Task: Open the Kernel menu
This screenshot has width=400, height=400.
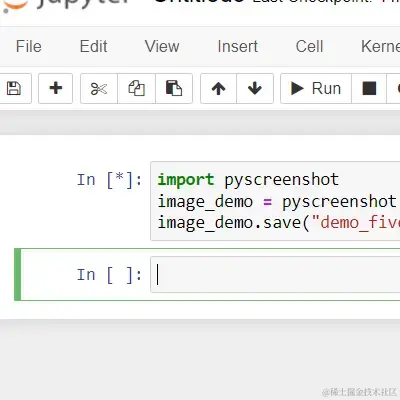Action: pyautogui.click(x=380, y=46)
